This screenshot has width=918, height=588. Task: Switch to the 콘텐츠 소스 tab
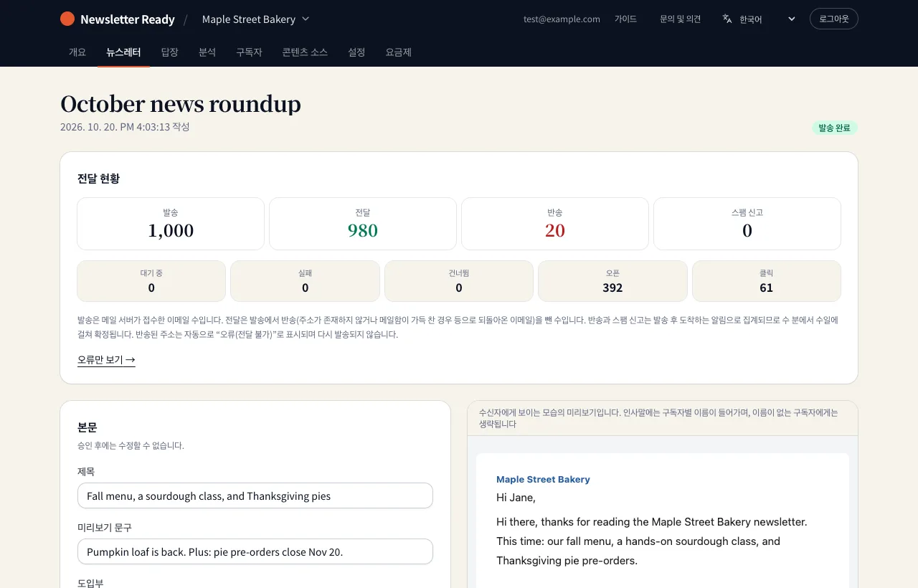pyautogui.click(x=305, y=52)
